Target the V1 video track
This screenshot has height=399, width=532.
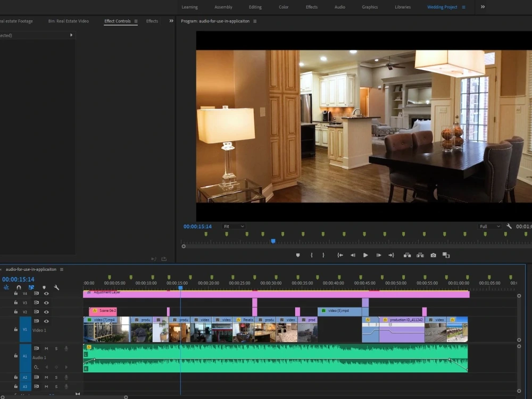pos(25,329)
